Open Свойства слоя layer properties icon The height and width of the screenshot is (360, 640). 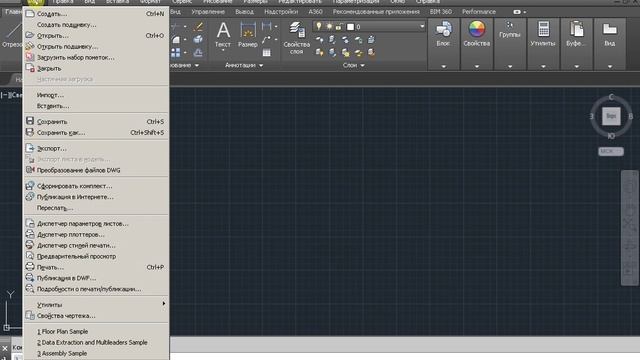click(x=297, y=29)
